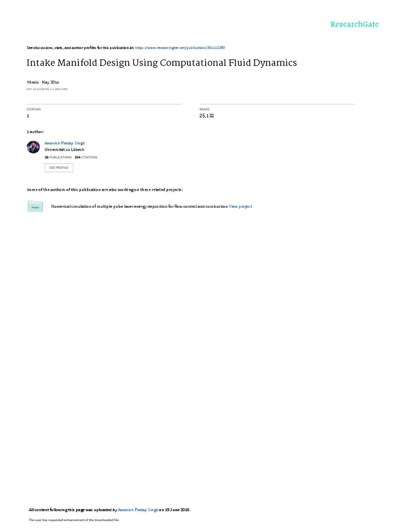Click the ResearchGate logo
Viewport: 399px width, 532px height.
coord(354,24)
